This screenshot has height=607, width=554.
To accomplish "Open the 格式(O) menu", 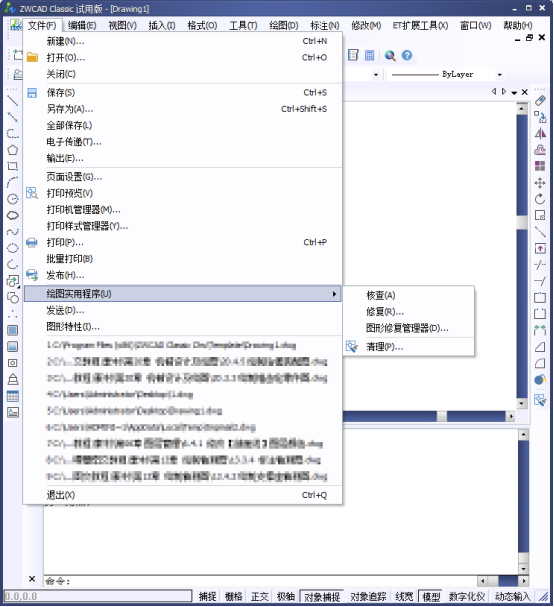I will click(202, 26).
